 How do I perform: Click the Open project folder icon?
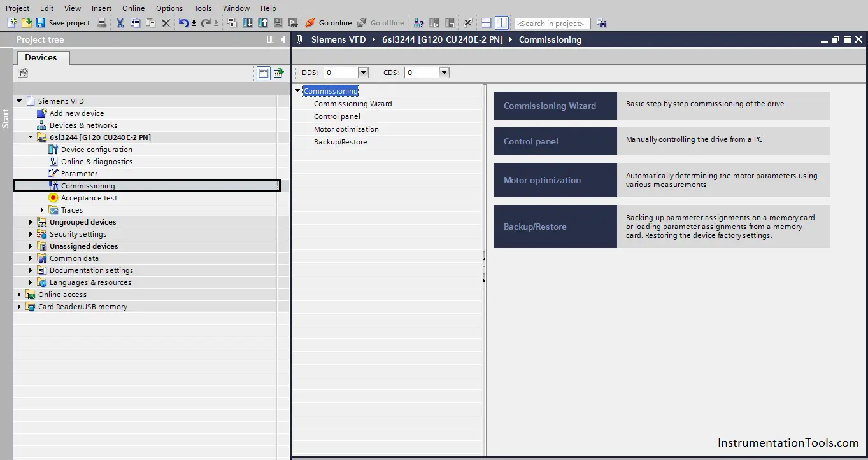(26, 23)
